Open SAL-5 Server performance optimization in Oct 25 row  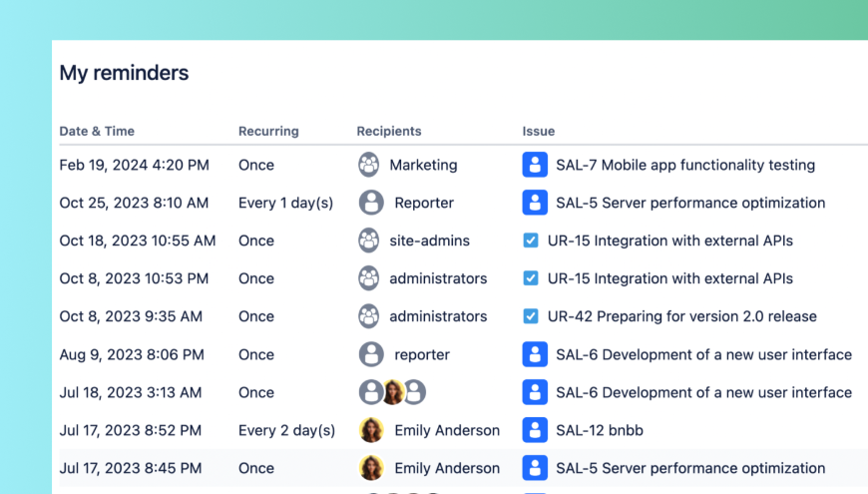pos(690,203)
